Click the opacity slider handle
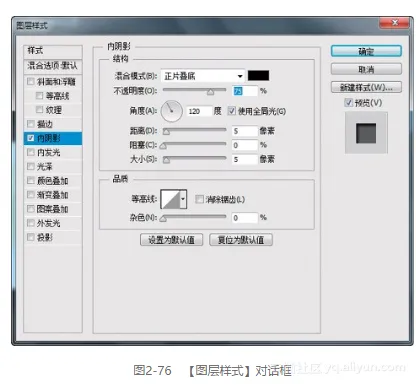 210,92
